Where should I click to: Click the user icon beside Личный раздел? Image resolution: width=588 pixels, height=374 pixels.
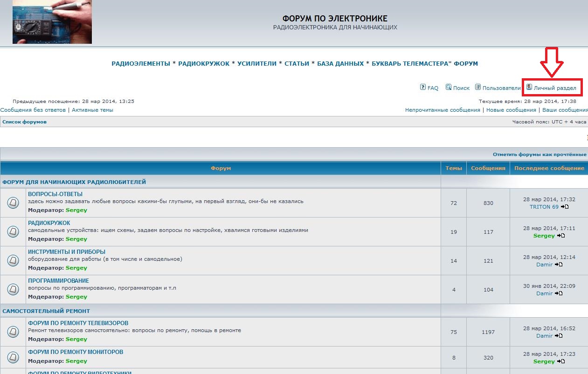pyautogui.click(x=529, y=87)
